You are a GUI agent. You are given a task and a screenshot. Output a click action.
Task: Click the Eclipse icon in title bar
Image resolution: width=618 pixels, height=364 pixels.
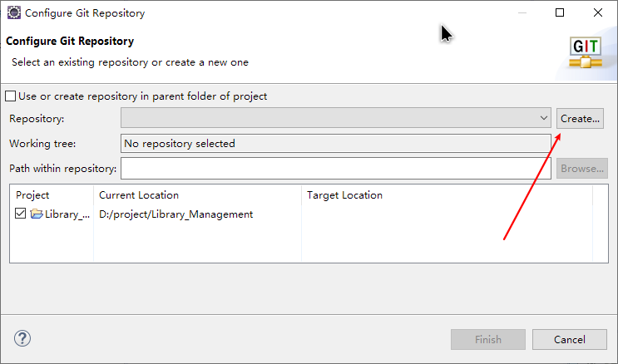14,12
